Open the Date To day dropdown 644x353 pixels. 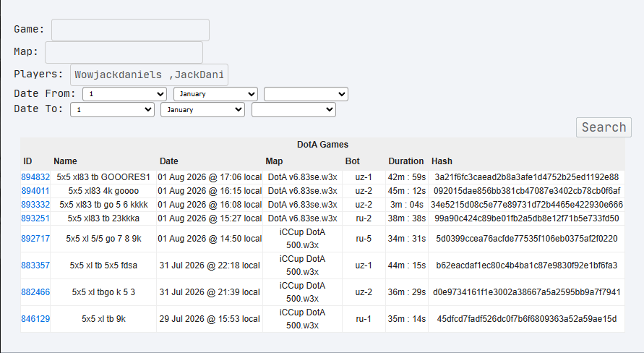(112, 110)
